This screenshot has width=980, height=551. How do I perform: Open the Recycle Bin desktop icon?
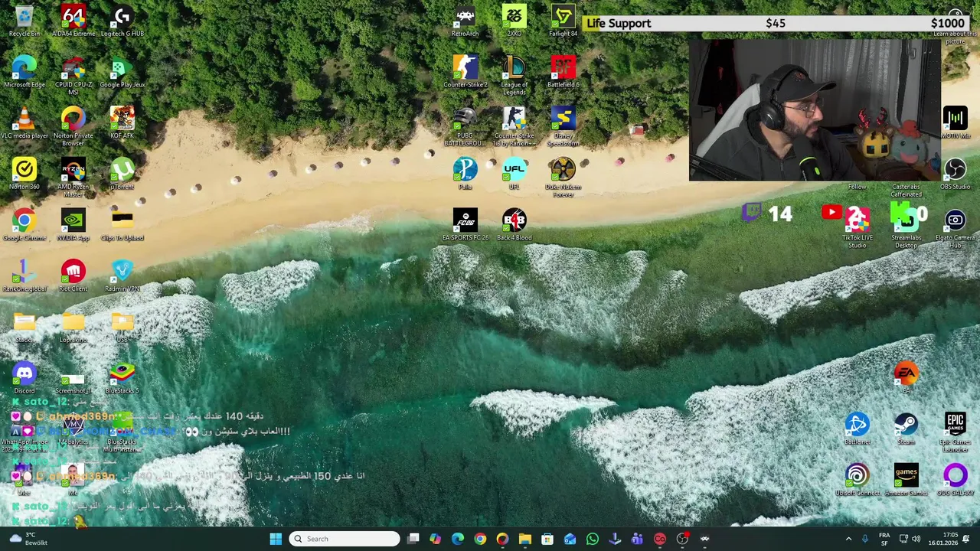click(x=24, y=21)
